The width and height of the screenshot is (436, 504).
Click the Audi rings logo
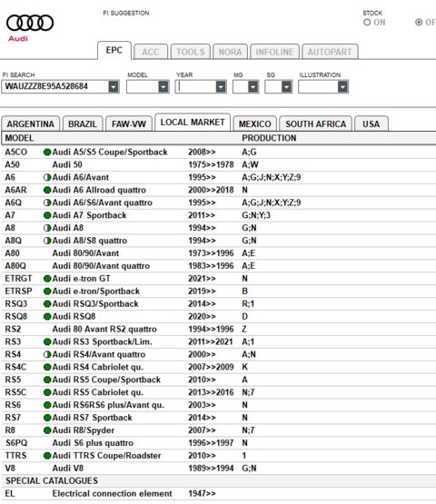pos(30,23)
